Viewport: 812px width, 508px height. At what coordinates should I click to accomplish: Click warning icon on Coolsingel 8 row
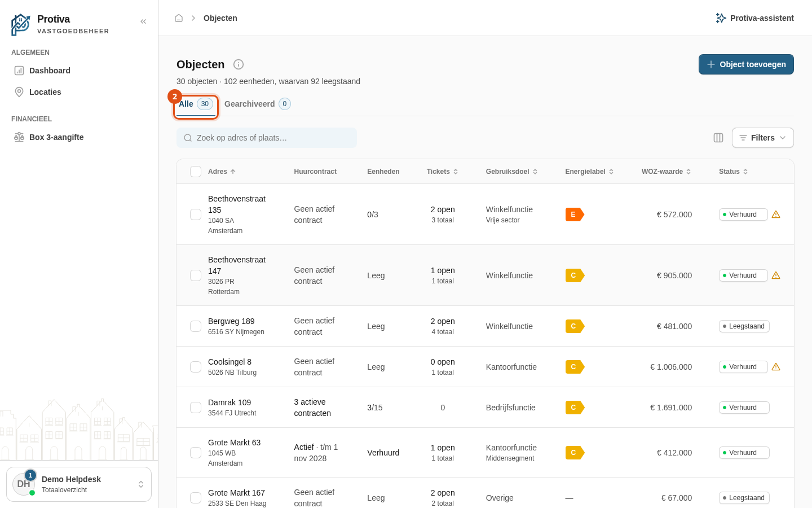tap(776, 367)
